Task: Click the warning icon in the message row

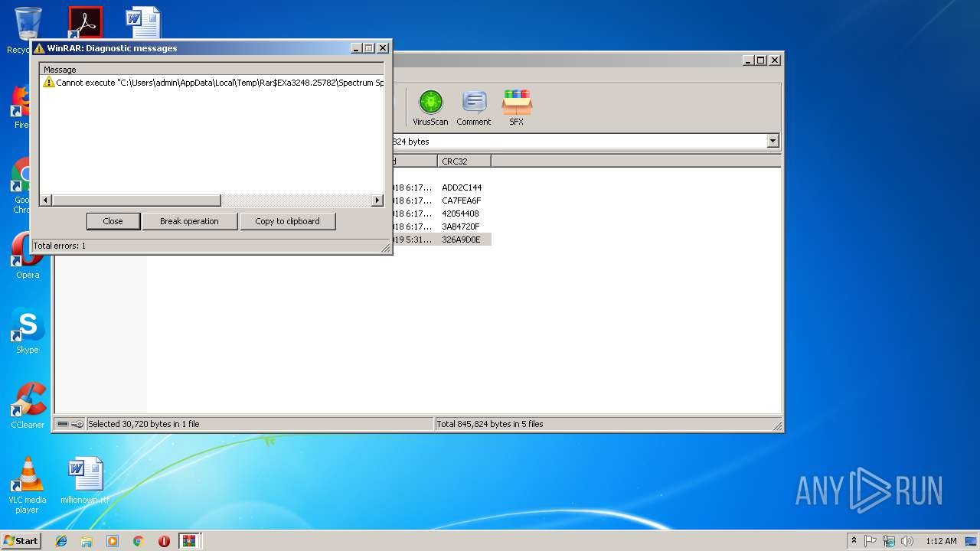Action: (x=49, y=83)
